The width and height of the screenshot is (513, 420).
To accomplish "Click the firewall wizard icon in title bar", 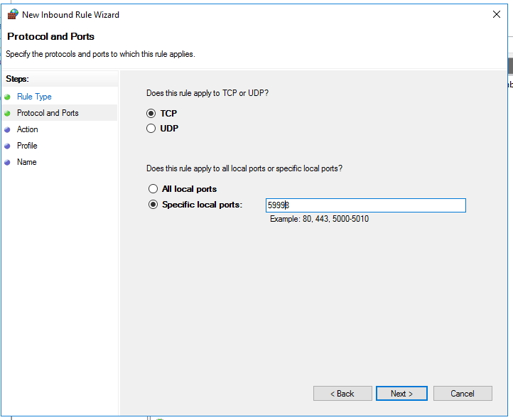I will [12, 14].
